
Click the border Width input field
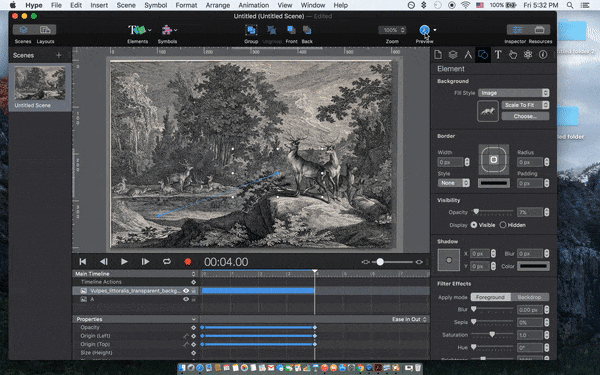450,162
